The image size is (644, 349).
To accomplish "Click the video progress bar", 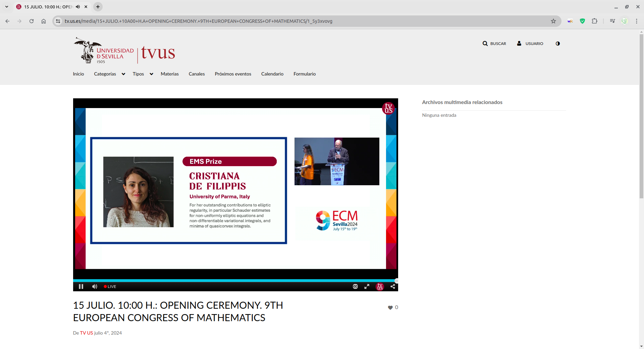I will (x=235, y=281).
